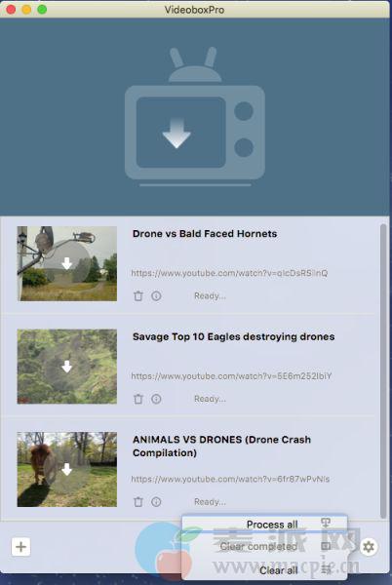392x585 pixels.
Task: Click the plus button to add a video
Action: [20, 547]
